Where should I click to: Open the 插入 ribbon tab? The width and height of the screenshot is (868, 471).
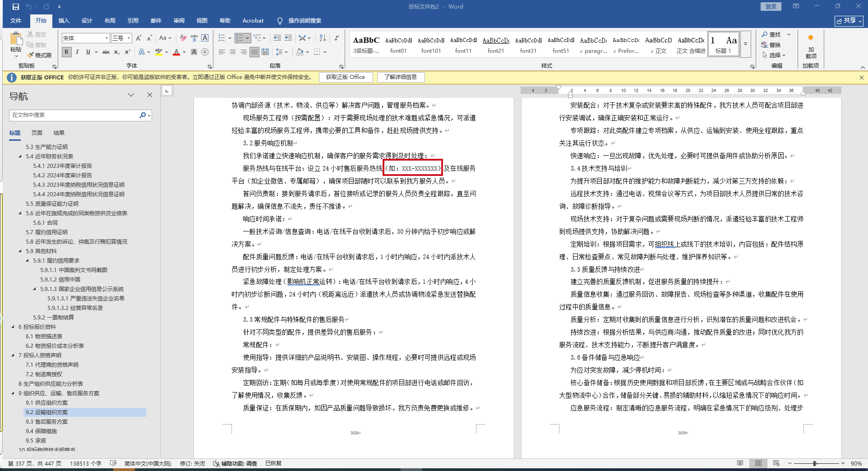(64, 21)
